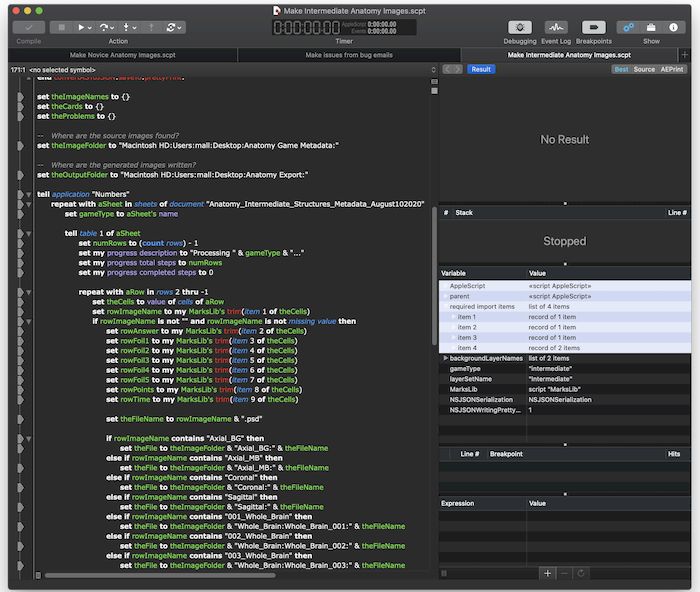Add a new tab with plus button
Viewport: 700px width, 592px height.
(x=685, y=55)
